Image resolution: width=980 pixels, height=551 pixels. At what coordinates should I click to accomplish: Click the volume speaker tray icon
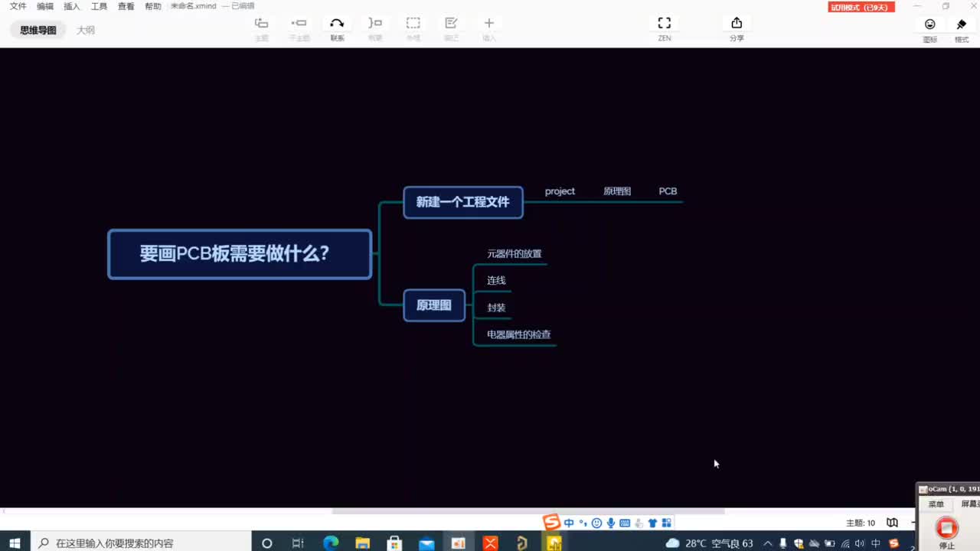[x=860, y=543]
